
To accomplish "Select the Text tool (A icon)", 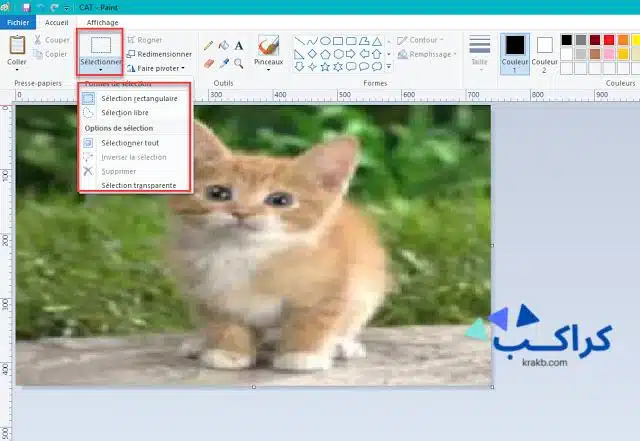I will coord(239,45).
